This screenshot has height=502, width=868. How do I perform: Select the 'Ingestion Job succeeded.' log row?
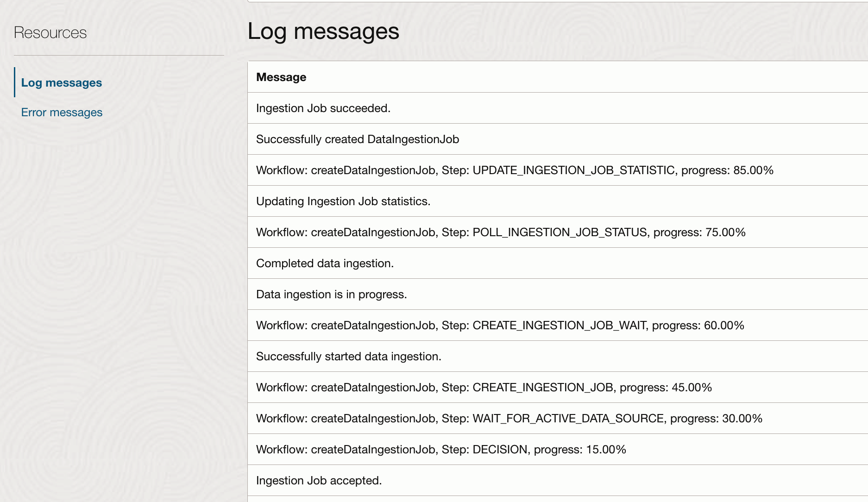pyautogui.click(x=323, y=108)
